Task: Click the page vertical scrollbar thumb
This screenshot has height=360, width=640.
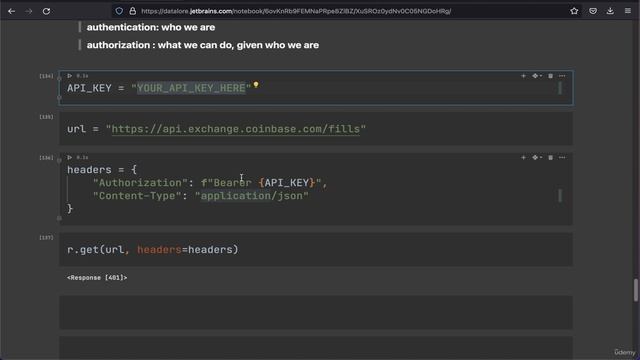Action: click(x=636, y=290)
